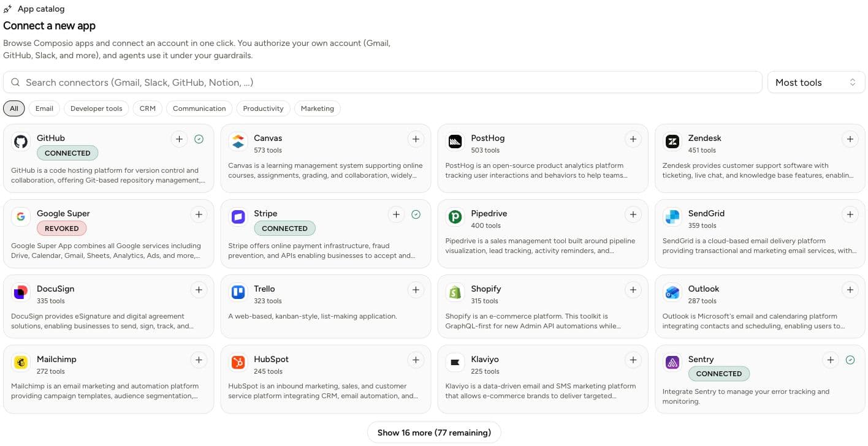Click the Pipedrive '400 tools' text

click(485, 225)
